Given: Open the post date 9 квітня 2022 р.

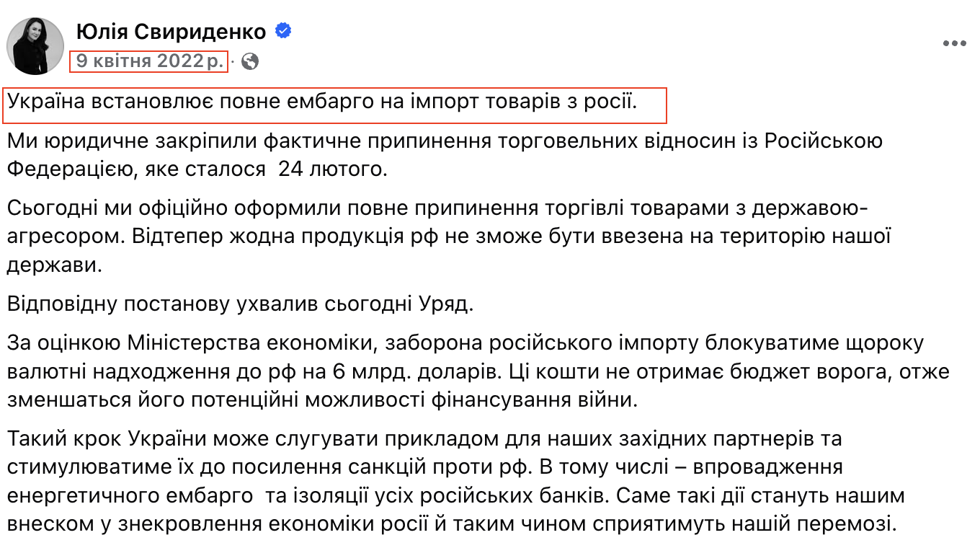Looking at the screenshot, I should [149, 61].
